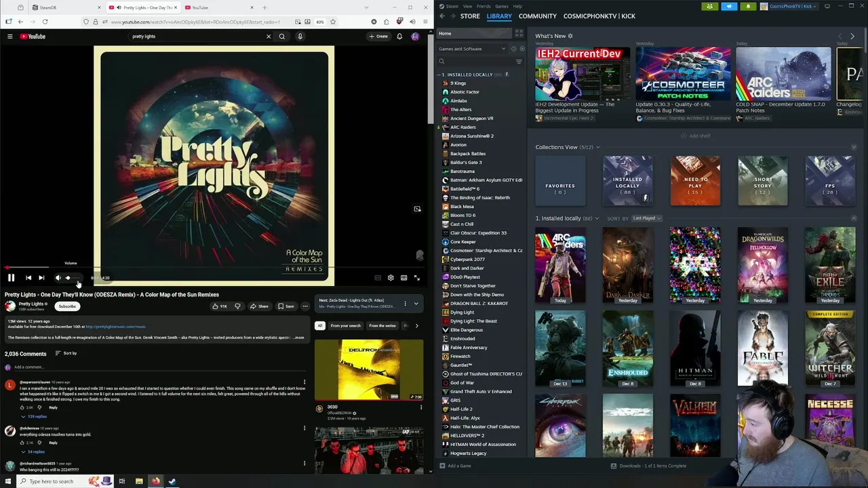Image resolution: width=868 pixels, height=488 pixels.
Task: Collapse the Next: Zeds Dead mix panel
Action: tap(416, 304)
